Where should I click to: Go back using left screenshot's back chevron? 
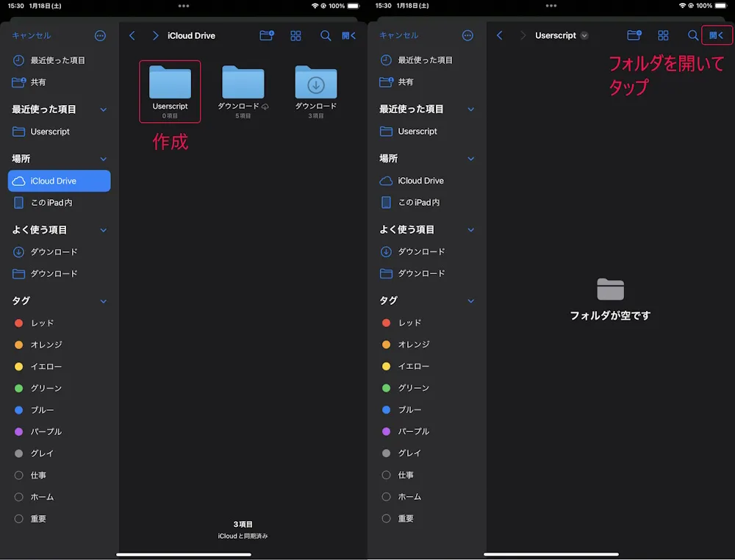click(132, 35)
